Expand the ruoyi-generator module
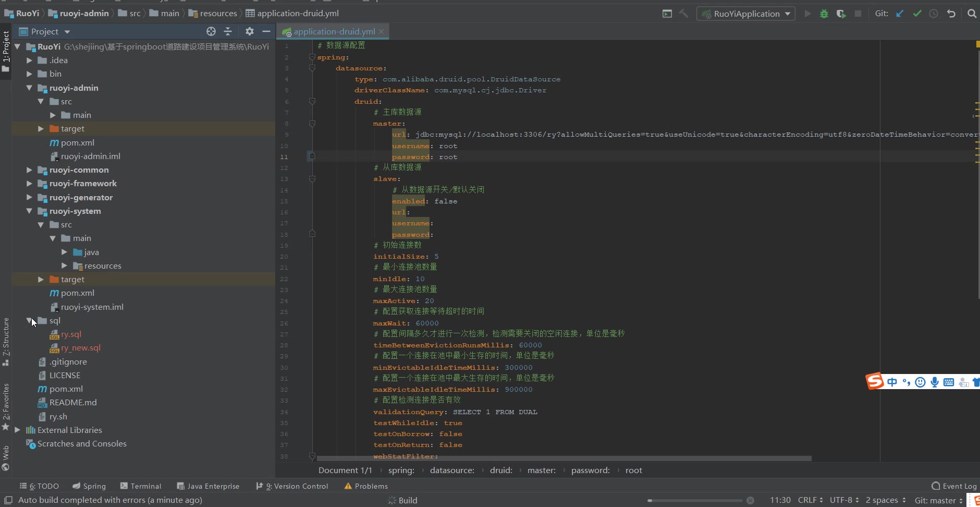980x507 pixels. point(29,197)
